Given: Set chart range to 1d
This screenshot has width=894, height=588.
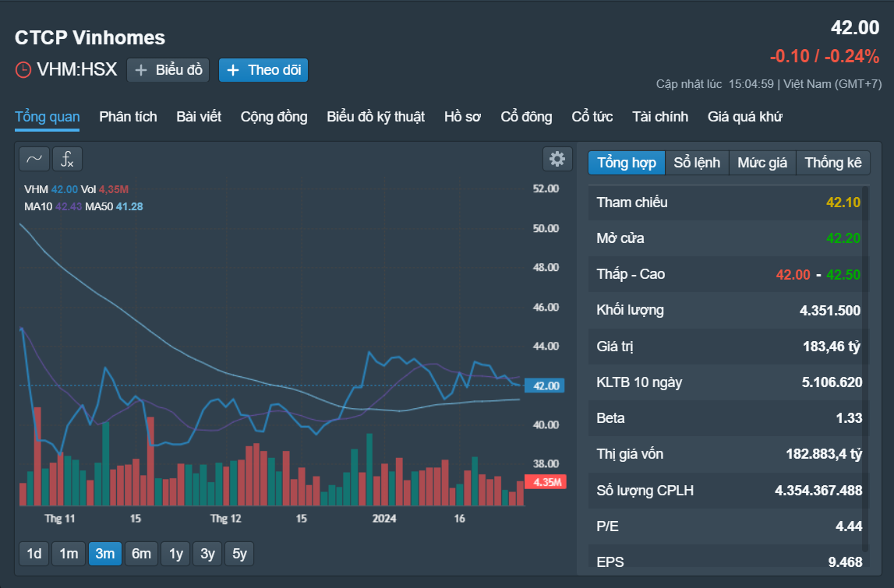Looking at the screenshot, I should (34, 554).
